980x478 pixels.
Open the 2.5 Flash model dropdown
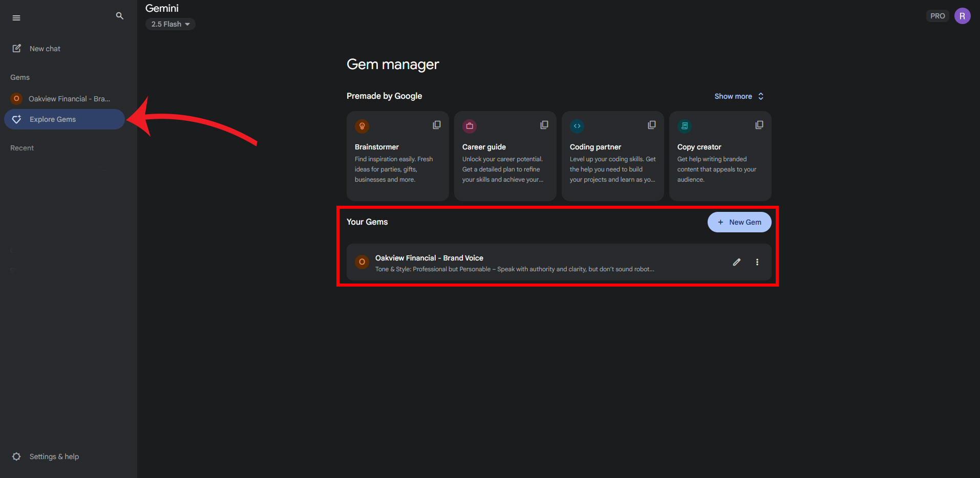pos(170,24)
